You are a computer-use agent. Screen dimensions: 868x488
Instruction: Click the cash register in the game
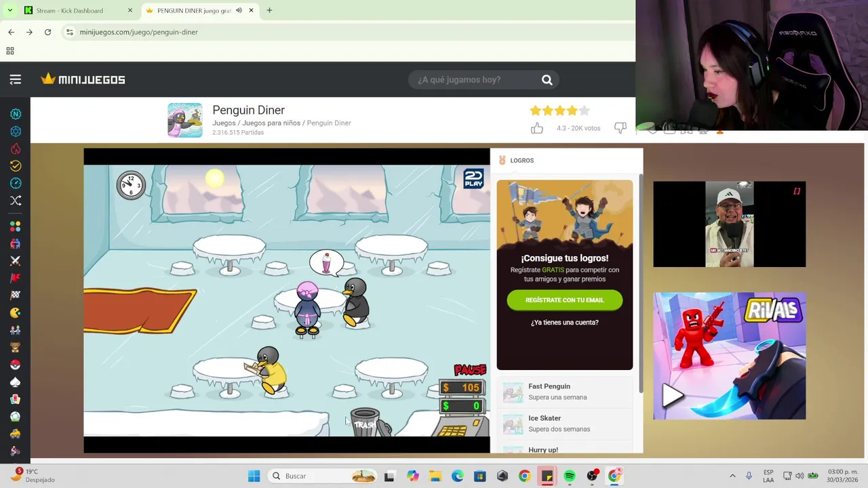pyautogui.click(x=462, y=407)
